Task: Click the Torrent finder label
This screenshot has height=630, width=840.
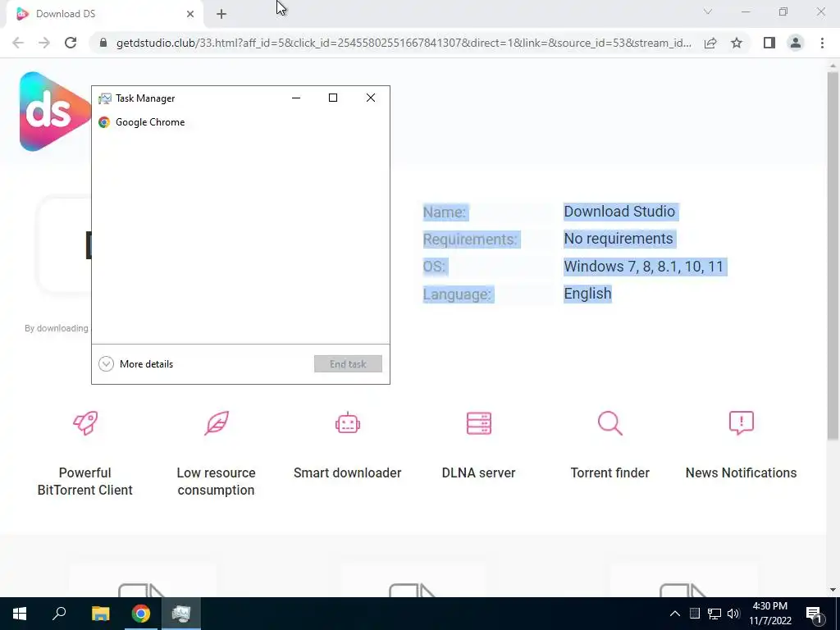Action: (x=609, y=473)
